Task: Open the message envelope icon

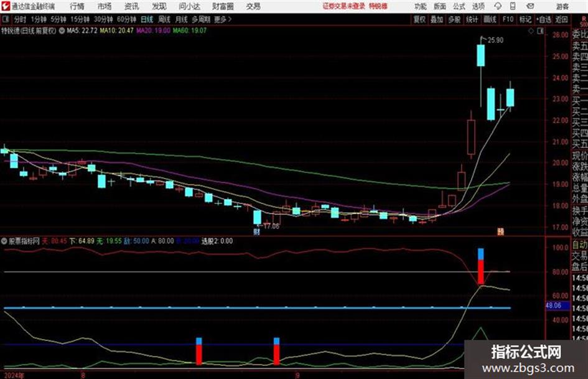Action: pos(530,6)
